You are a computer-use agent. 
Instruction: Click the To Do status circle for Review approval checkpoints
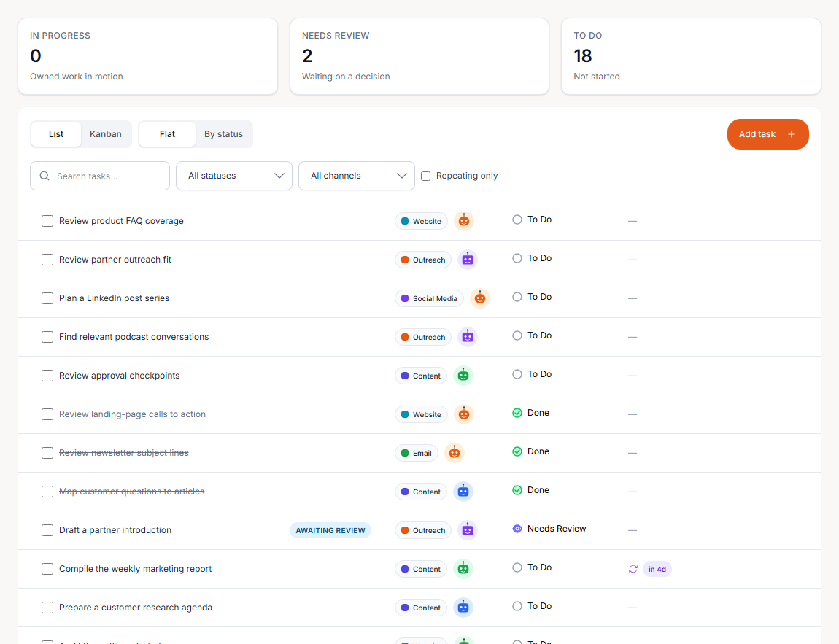[517, 374]
